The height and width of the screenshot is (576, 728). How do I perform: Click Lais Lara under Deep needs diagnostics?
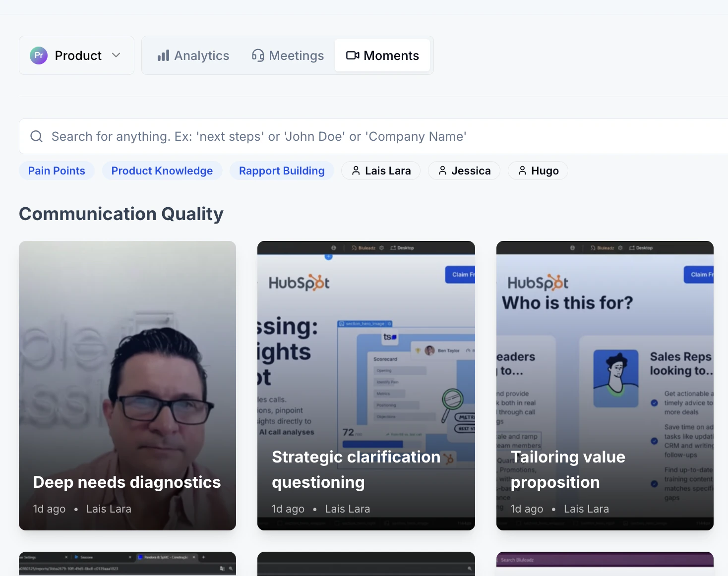pyautogui.click(x=109, y=509)
